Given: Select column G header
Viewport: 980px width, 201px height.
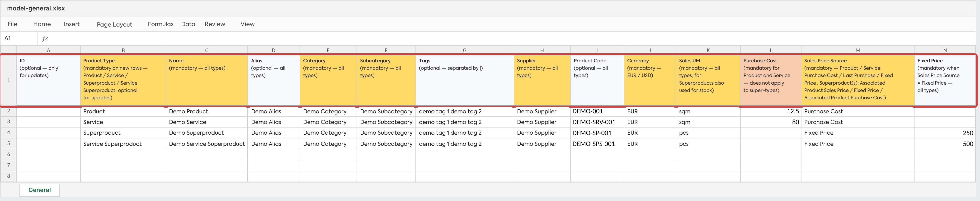Looking at the screenshot, I should 465,50.
